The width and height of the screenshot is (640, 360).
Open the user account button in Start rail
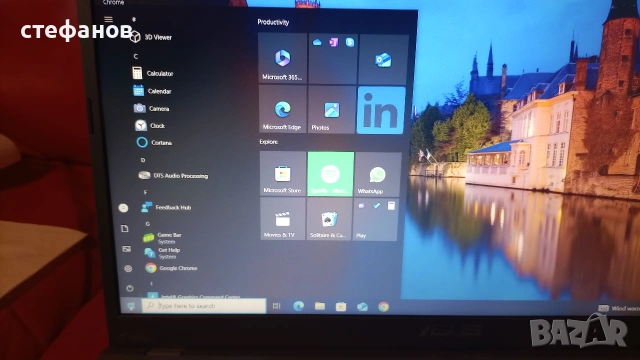(x=123, y=208)
